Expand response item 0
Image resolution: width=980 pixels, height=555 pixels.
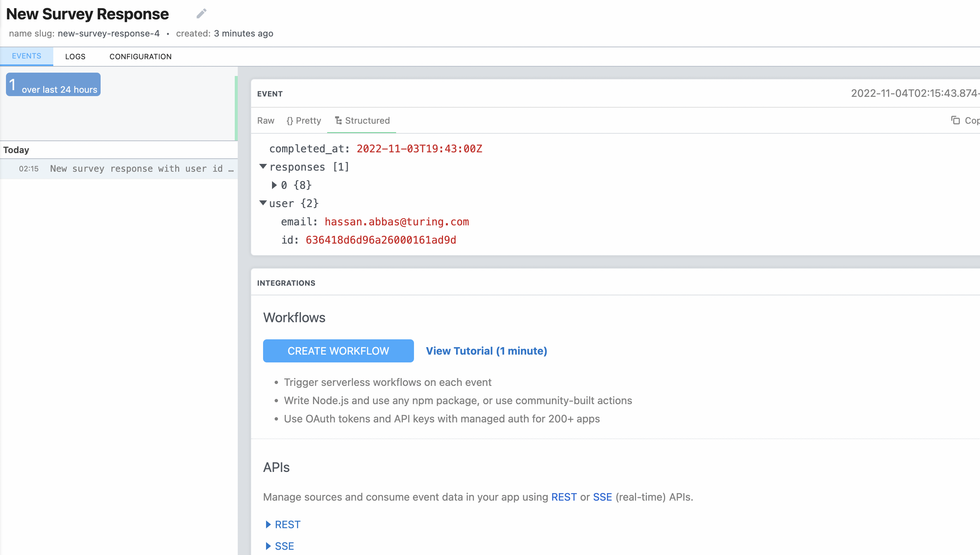pos(274,185)
